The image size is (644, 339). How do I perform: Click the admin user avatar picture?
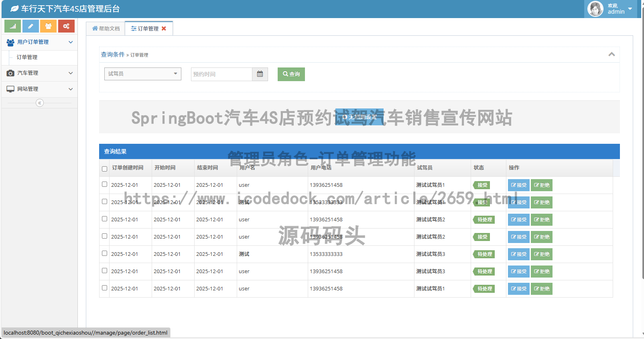point(595,9)
